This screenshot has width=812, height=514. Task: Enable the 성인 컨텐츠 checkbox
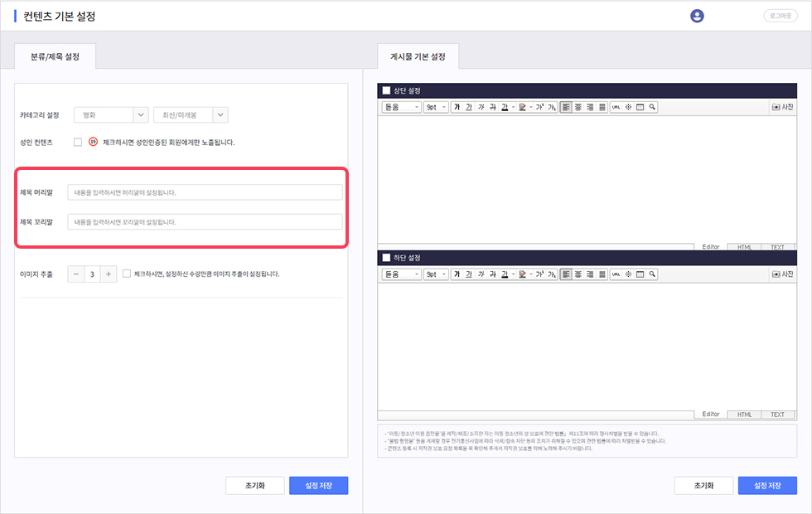pyautogui.click(x=78, y=142)
